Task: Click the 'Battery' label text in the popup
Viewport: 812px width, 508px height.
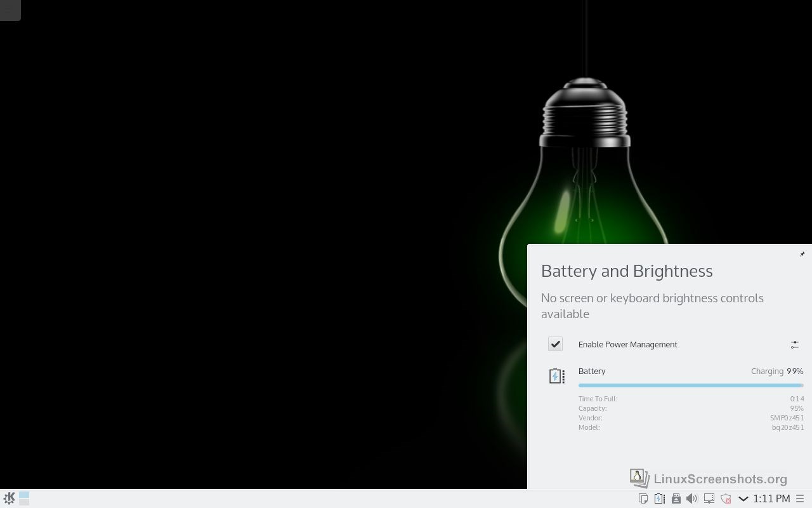Action: point(592,371)
